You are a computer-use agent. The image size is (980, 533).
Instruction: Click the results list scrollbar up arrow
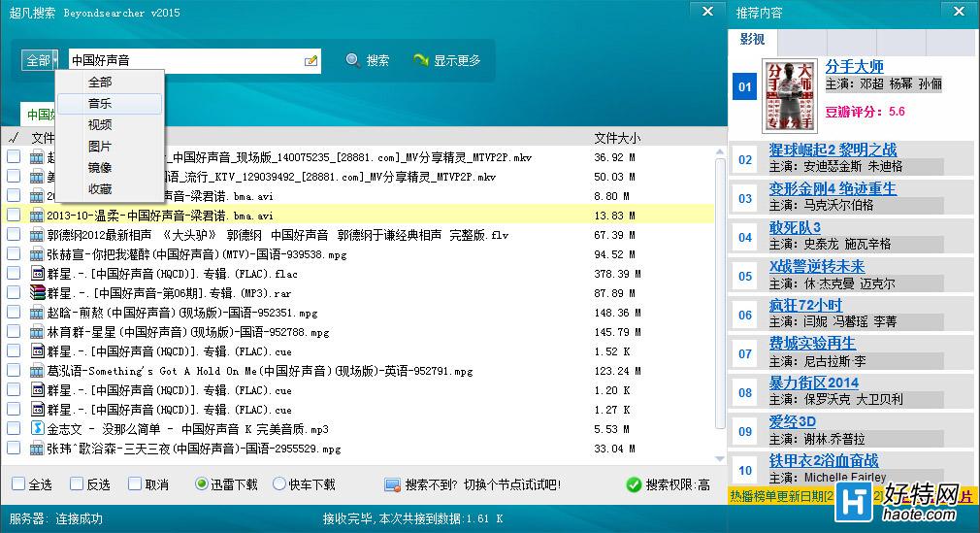point(719,152)
